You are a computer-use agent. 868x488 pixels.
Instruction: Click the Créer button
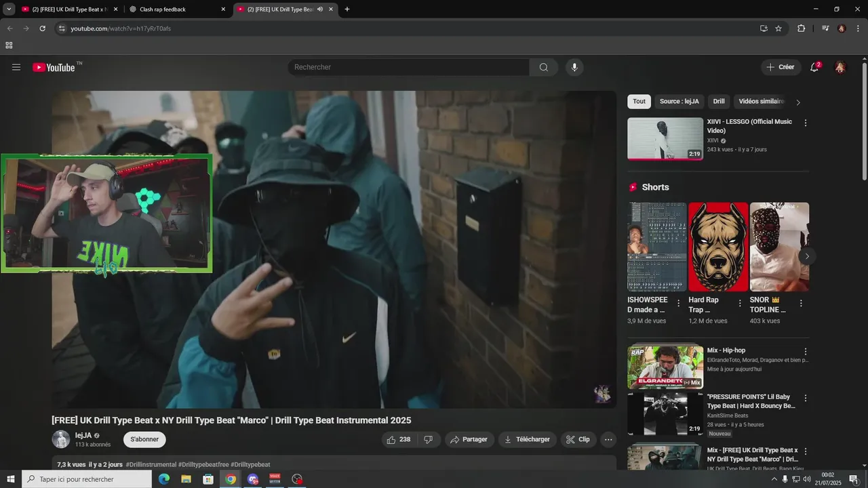(x=781, y=67)
